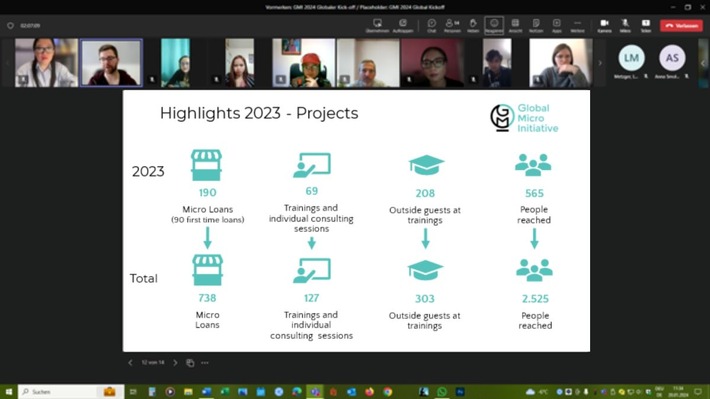Show the Personen participants list
Image resolution: width=710 pixels, height=399 pixels.
[x=452, y=25]
